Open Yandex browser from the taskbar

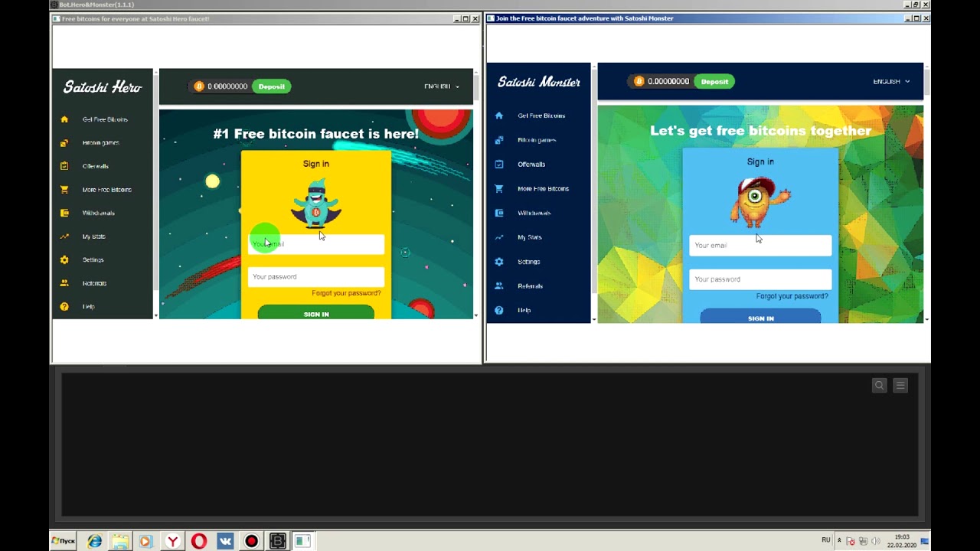click(x=173, y=541)
